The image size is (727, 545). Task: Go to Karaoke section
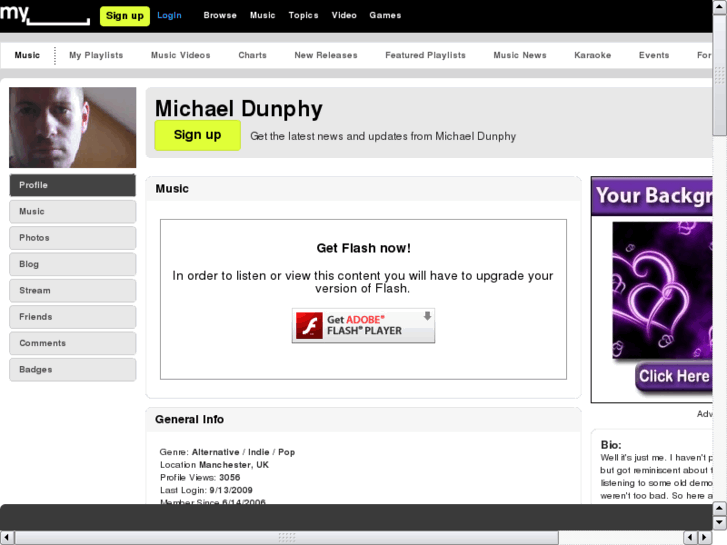[593, 55]
